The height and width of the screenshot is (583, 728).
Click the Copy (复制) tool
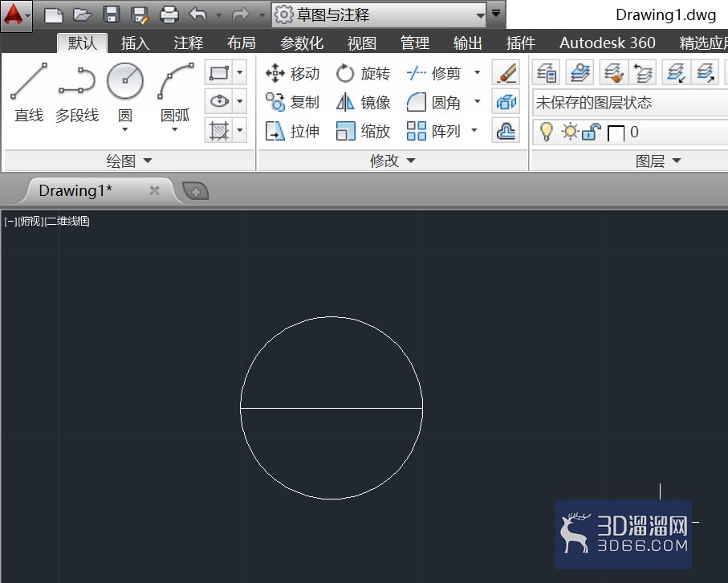click(x=292, y=102)
